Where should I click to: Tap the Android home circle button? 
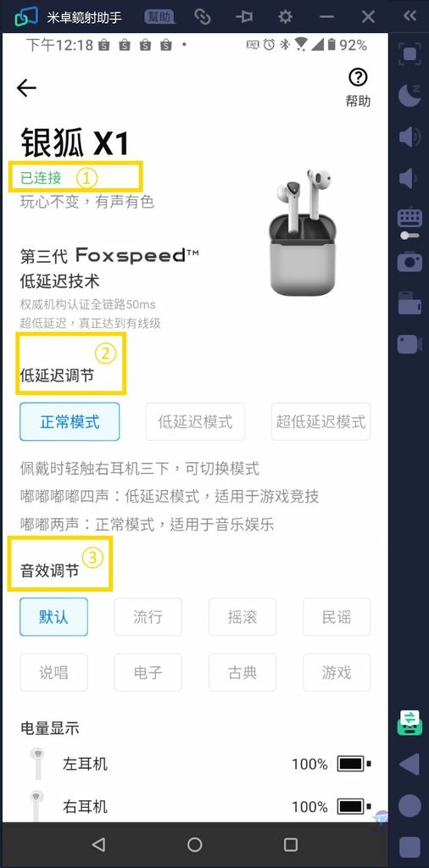pos(195,844)
